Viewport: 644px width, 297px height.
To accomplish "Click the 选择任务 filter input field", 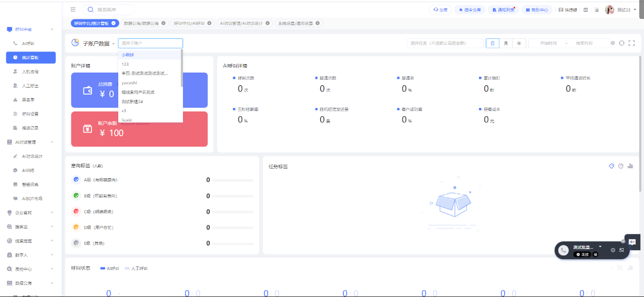I will click(x=444, y=43).
